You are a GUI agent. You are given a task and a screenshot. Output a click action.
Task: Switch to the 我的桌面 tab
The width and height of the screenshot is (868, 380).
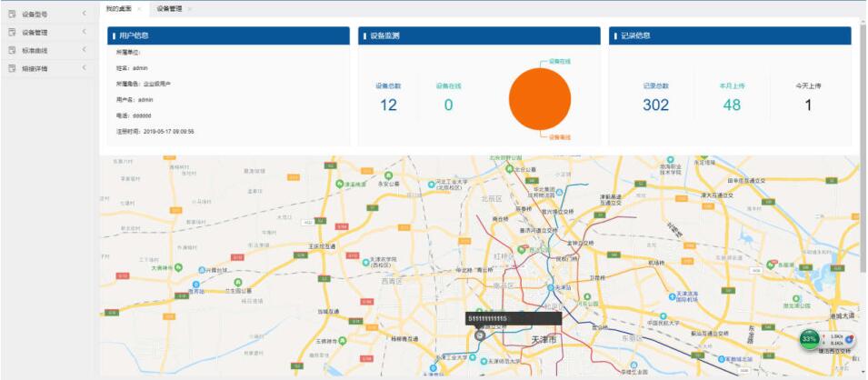pos(118,8)
